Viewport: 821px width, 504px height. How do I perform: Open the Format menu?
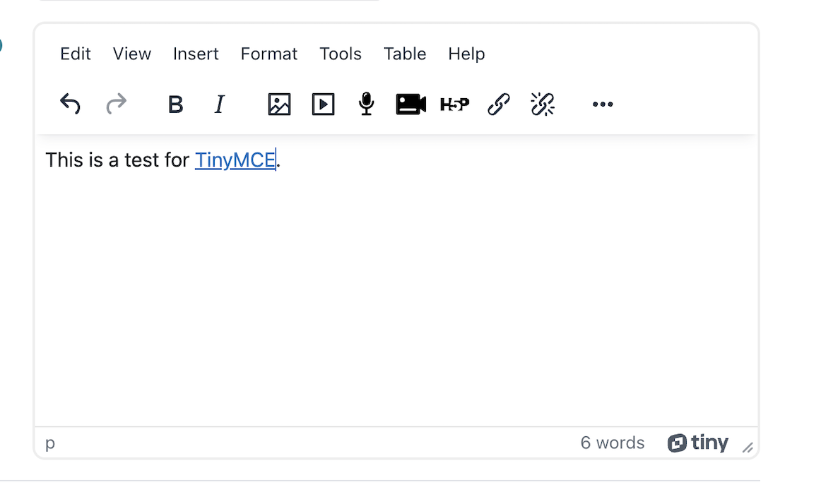click(269, 54)
